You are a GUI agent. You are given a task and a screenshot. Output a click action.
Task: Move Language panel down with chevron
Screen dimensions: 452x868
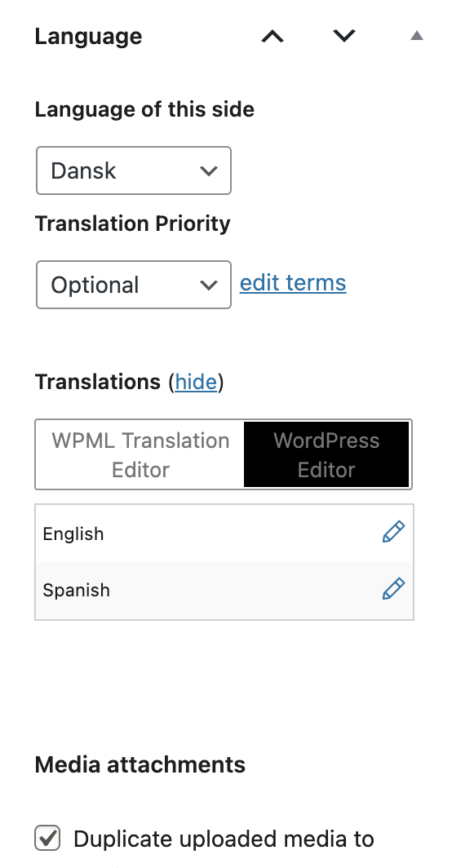click(x=344, y=36)
